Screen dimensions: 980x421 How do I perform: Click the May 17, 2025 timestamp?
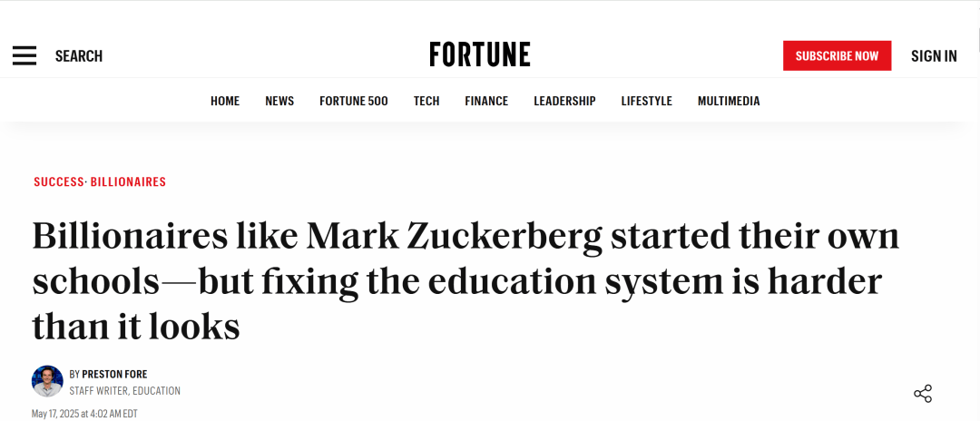pyautogui.click(x=84, y=414)
